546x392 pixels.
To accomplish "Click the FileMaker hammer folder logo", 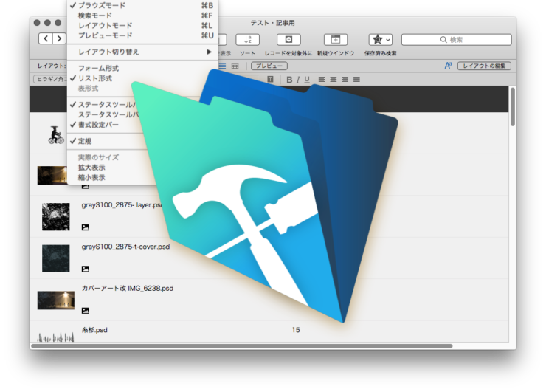I will pyautogui.click(x=265, y=196).
